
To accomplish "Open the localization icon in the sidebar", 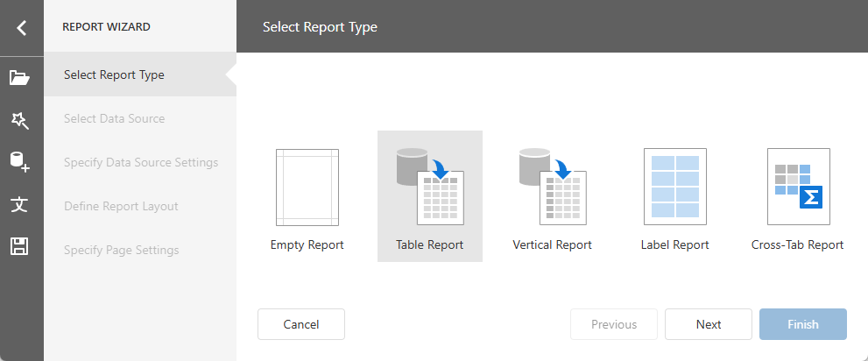I will pyautogui.click(x=20, y=204).
